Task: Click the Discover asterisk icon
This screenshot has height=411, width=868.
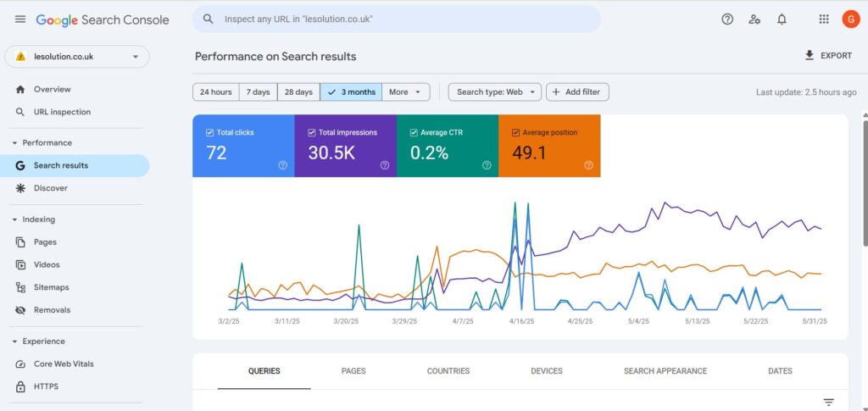Action: pos(20,188)
